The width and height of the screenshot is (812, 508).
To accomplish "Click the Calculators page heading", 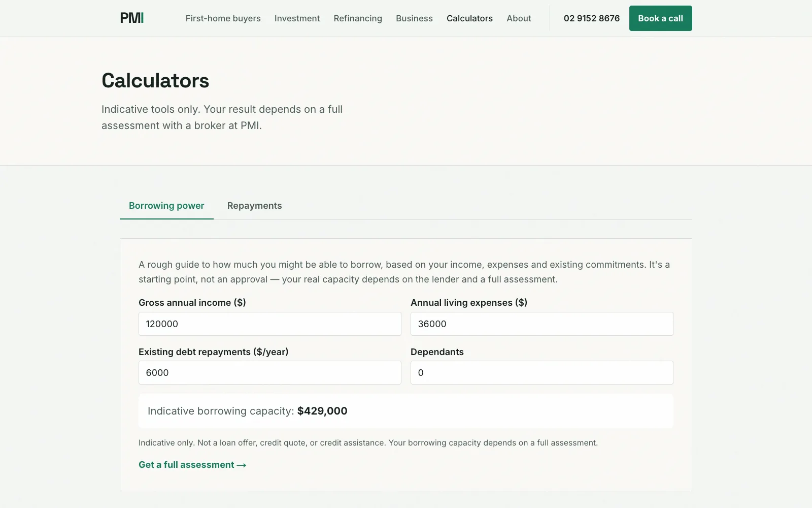I will [155, 81].
